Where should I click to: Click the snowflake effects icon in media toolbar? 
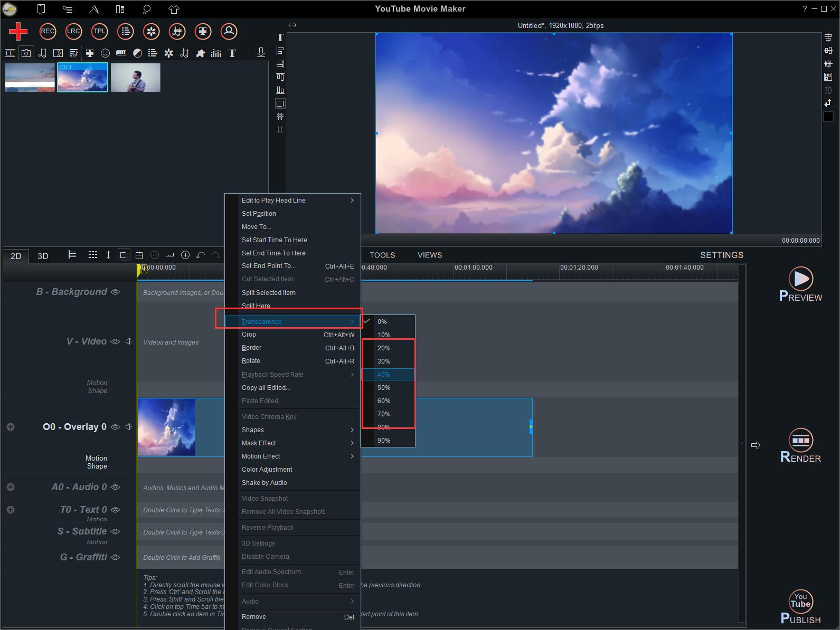click(168, 53)
